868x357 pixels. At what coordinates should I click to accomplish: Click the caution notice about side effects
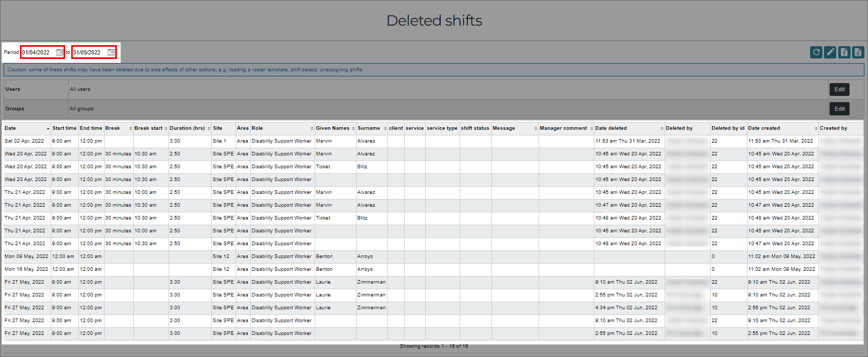[434, 70]
